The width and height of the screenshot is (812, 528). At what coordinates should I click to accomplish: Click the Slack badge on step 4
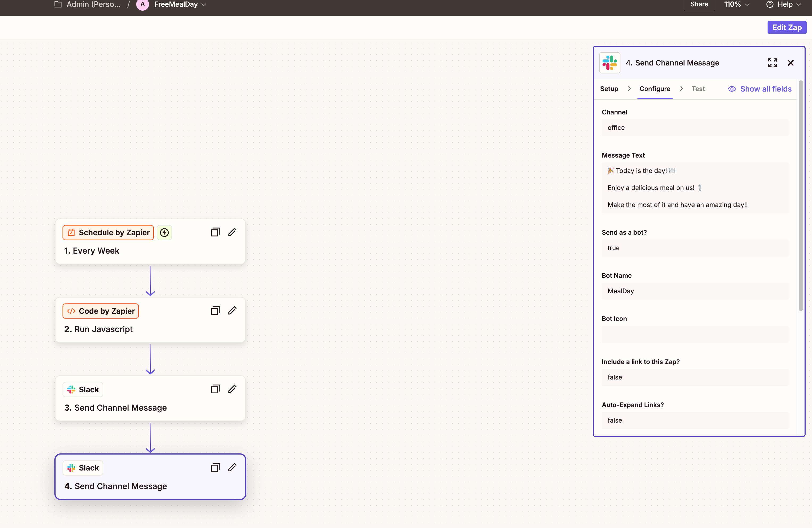[83, 468]
